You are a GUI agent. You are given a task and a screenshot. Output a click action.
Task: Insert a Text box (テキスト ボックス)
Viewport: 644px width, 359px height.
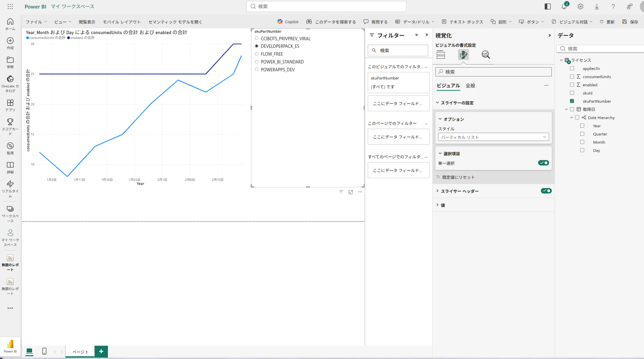coord(463,22)
